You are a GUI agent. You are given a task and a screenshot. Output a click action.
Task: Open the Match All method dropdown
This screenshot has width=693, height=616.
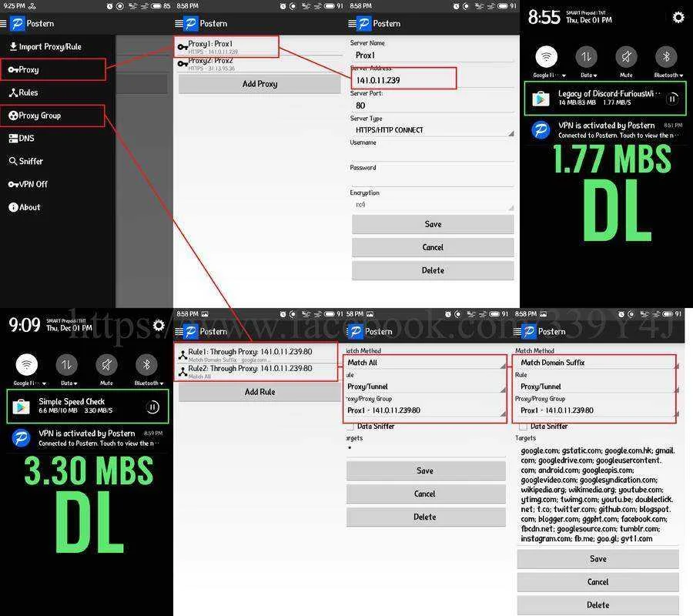point(426,363)
